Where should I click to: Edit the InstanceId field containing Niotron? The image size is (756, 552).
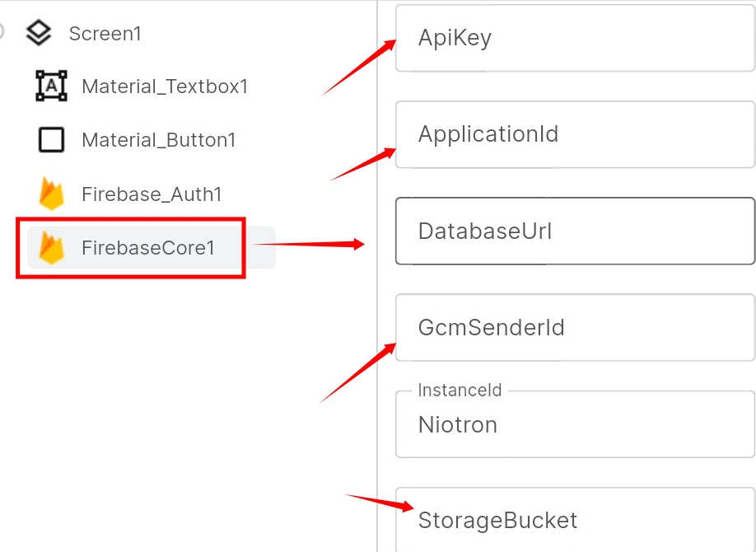(575, 424)
